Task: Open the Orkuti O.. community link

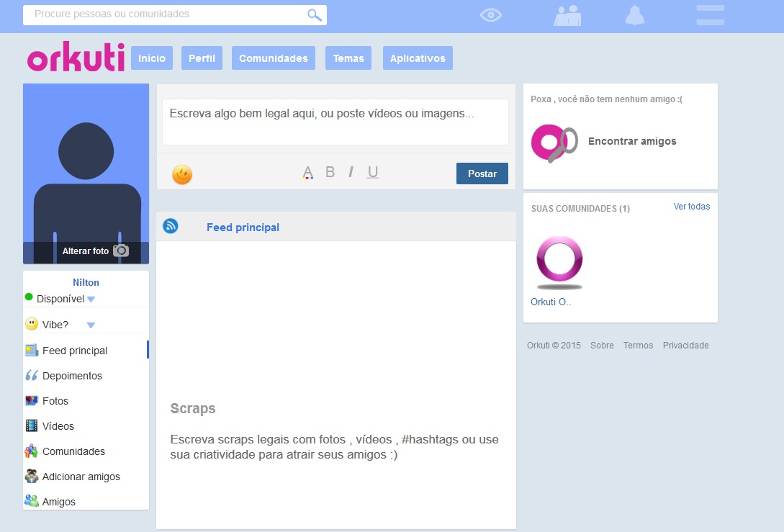Action: click(551, 302)
